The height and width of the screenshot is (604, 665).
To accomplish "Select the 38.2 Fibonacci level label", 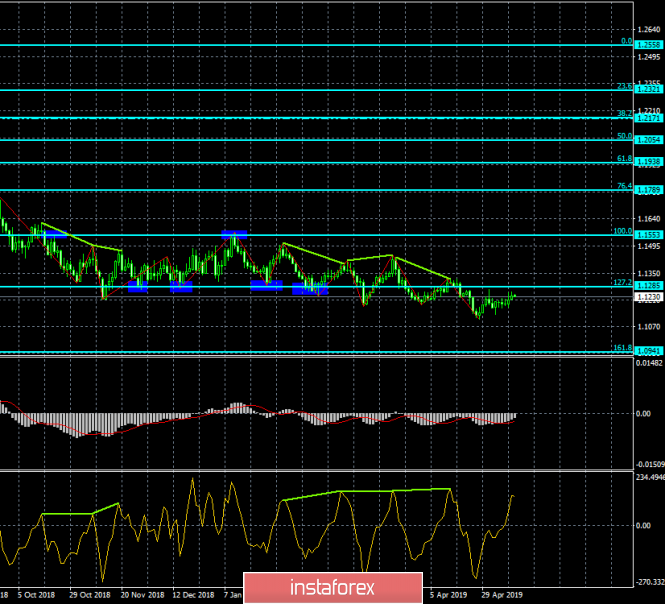I will (x=624, y=114).
